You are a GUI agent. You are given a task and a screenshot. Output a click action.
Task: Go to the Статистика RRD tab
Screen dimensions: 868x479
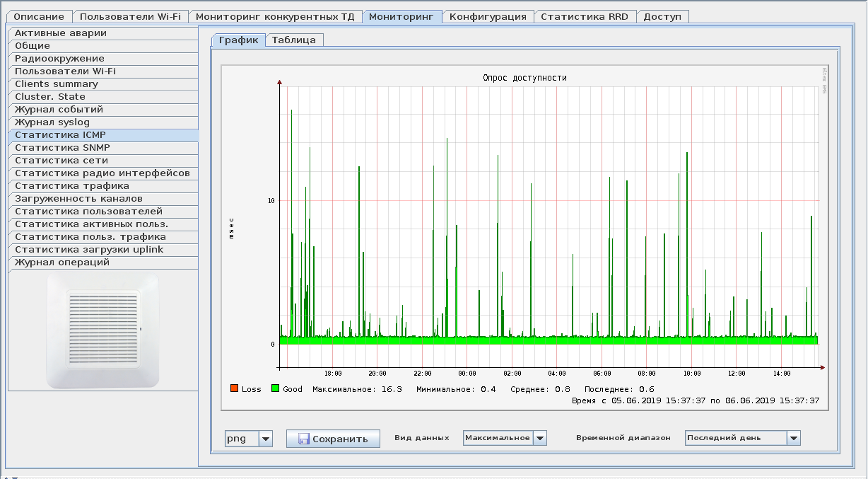pyautogui.click(x=584, y=16)
